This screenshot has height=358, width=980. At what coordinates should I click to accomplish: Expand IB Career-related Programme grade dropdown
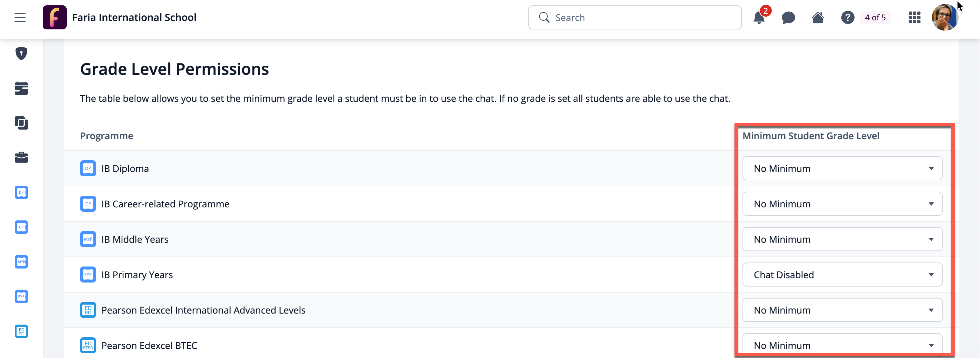point(842,204)
